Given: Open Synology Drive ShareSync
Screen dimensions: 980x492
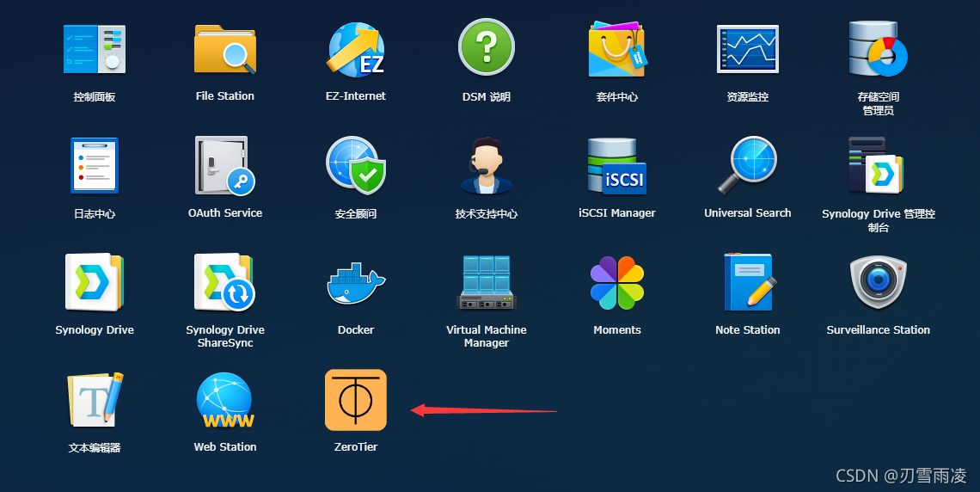Looking at the screenshot, I should pyautogui.click(x=224, y=282).
